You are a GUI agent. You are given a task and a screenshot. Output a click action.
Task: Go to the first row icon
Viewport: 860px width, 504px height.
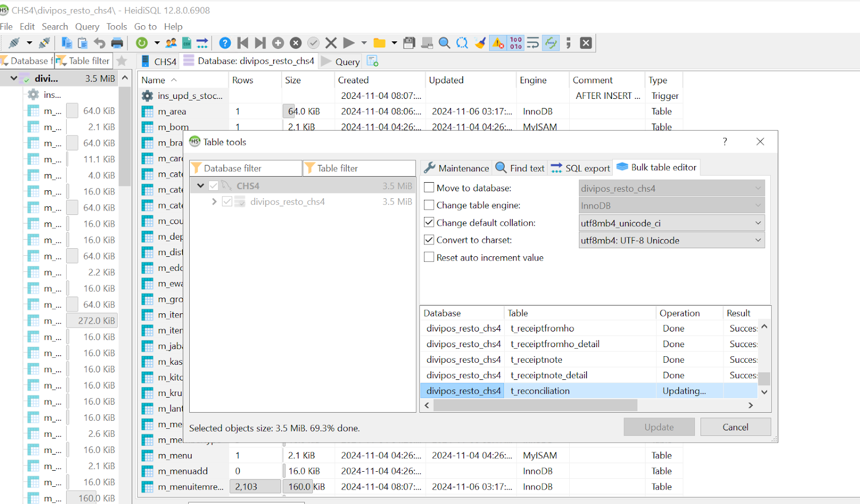(243, 43)
